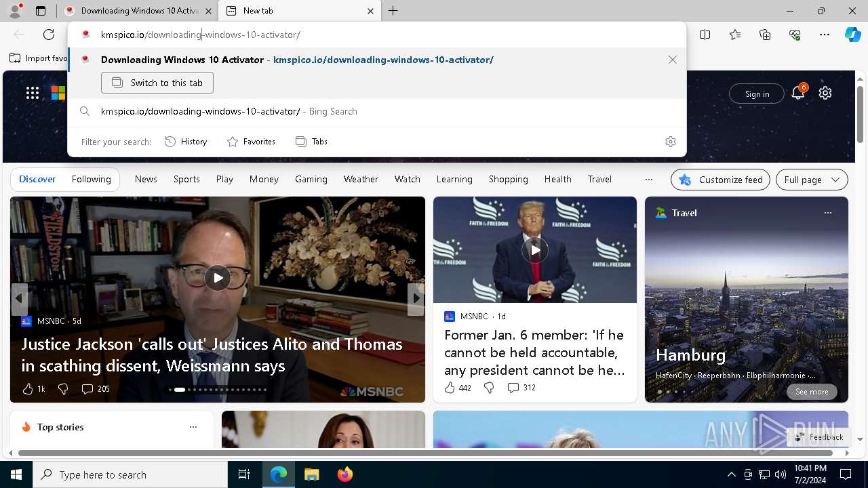Viewport: 868px width, 488px height.
Task: Open Windows Start menu
Action: click(16, 474)
